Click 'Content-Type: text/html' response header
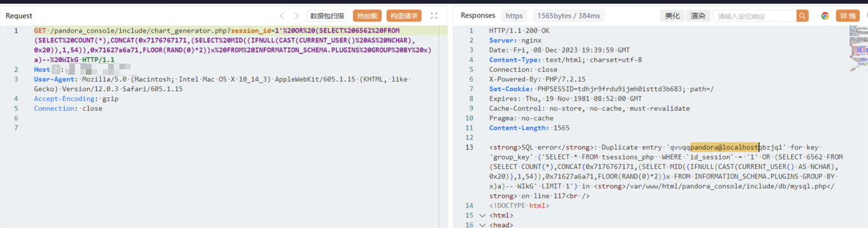 pos(565,60)
